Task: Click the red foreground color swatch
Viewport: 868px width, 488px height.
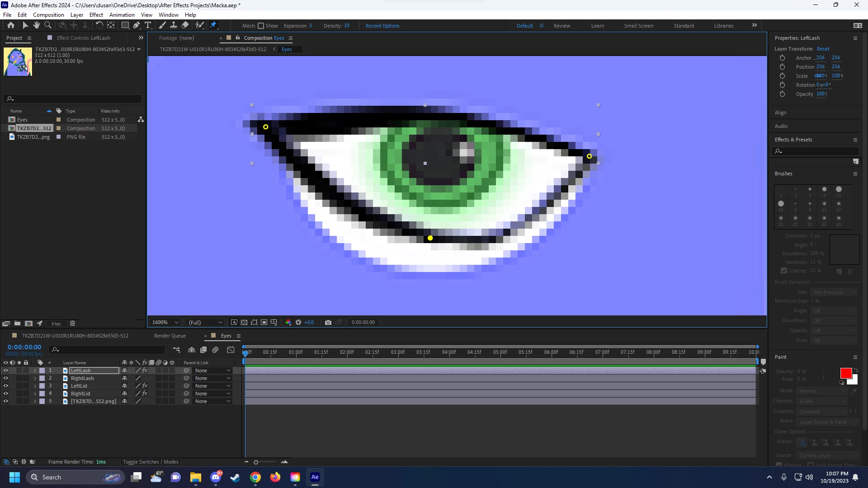Action: tap(845, 373)
